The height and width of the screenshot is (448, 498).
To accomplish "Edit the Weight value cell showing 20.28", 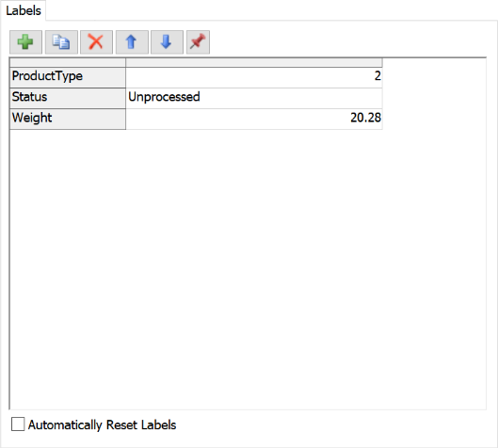I will 254,120.
